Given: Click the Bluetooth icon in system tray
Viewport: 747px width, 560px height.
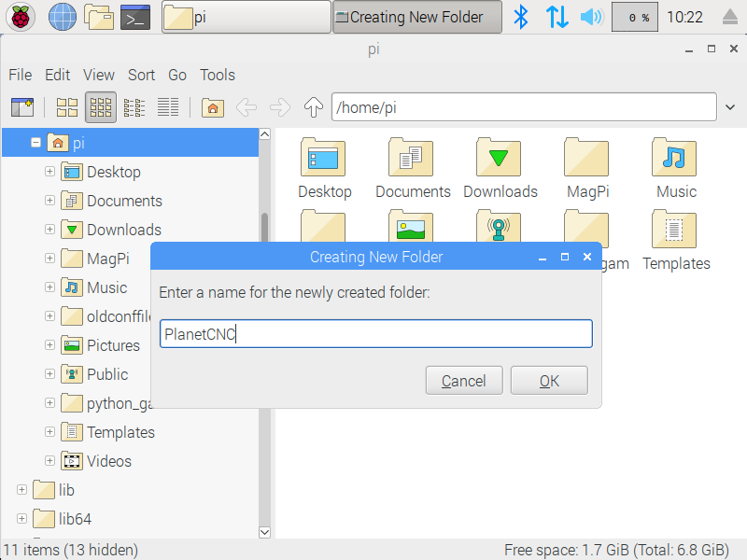Looking at the screenshot, I should pos(522,17).
